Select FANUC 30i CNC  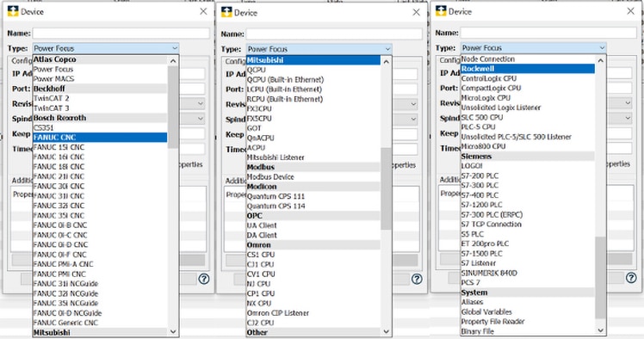(x=59, y=187)
